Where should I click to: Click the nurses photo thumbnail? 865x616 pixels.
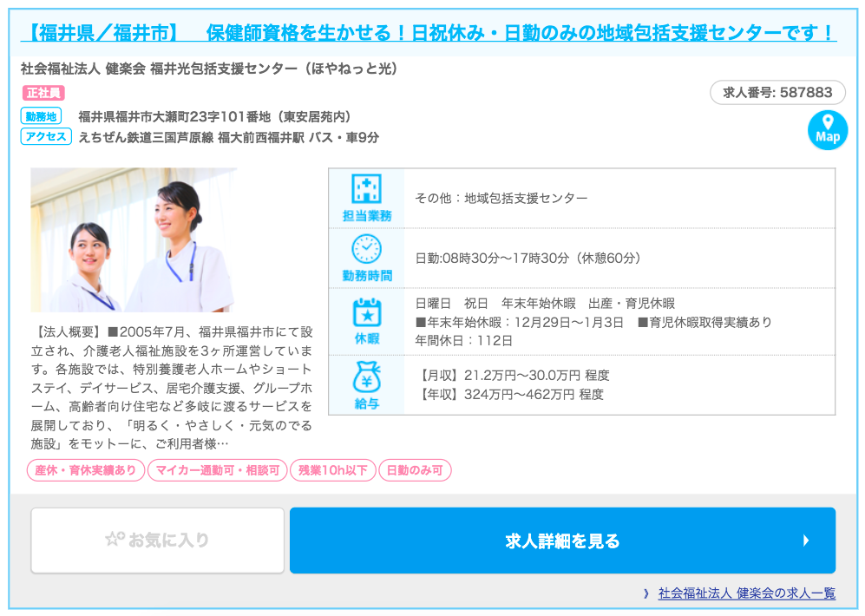[x=134, y=239]
